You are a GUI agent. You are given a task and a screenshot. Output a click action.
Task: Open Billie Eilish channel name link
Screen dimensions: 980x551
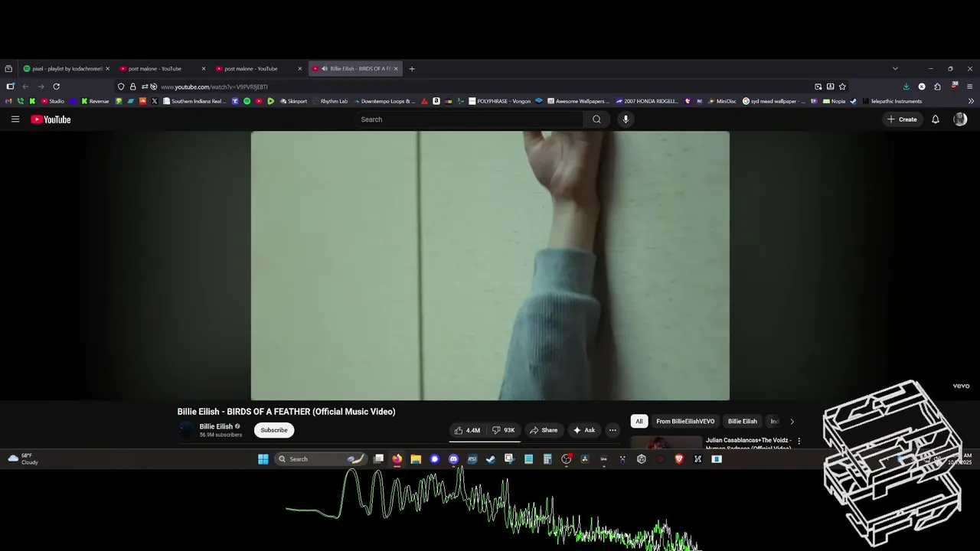point(216,426)
